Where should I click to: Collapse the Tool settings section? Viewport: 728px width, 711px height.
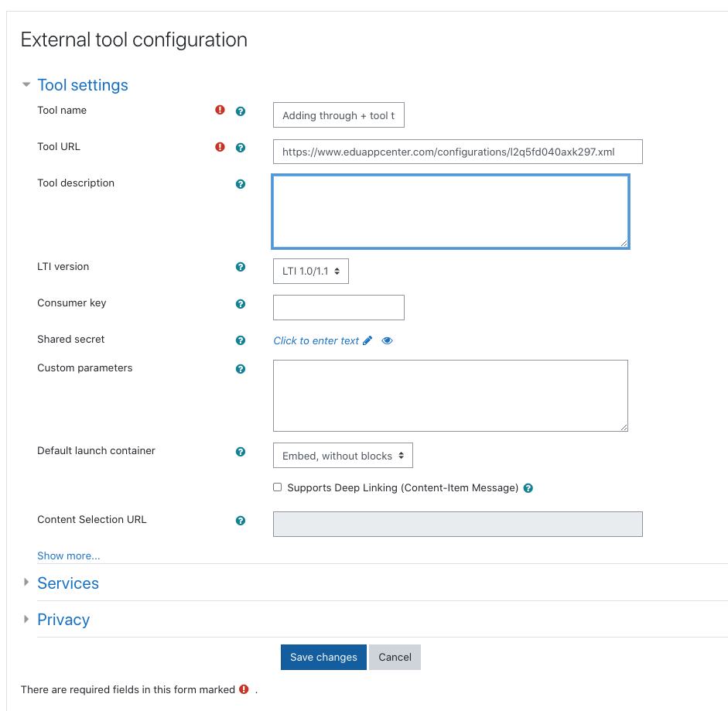click(82, 85)
